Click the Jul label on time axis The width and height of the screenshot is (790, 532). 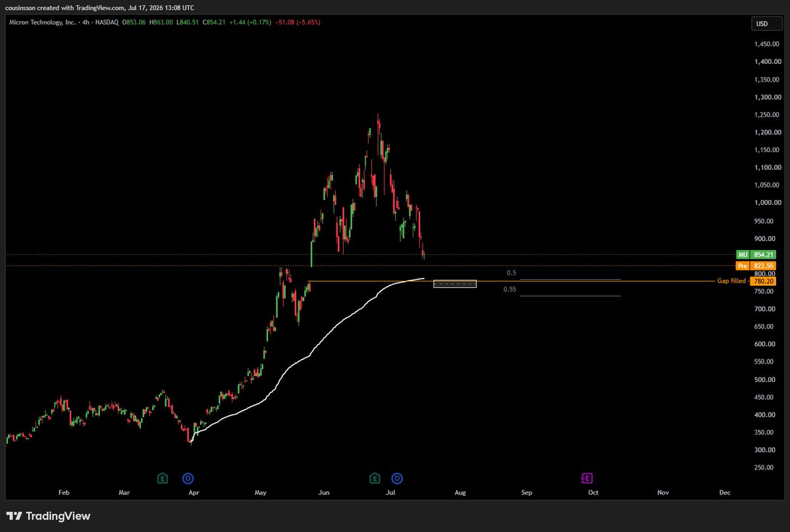(390, 492)
